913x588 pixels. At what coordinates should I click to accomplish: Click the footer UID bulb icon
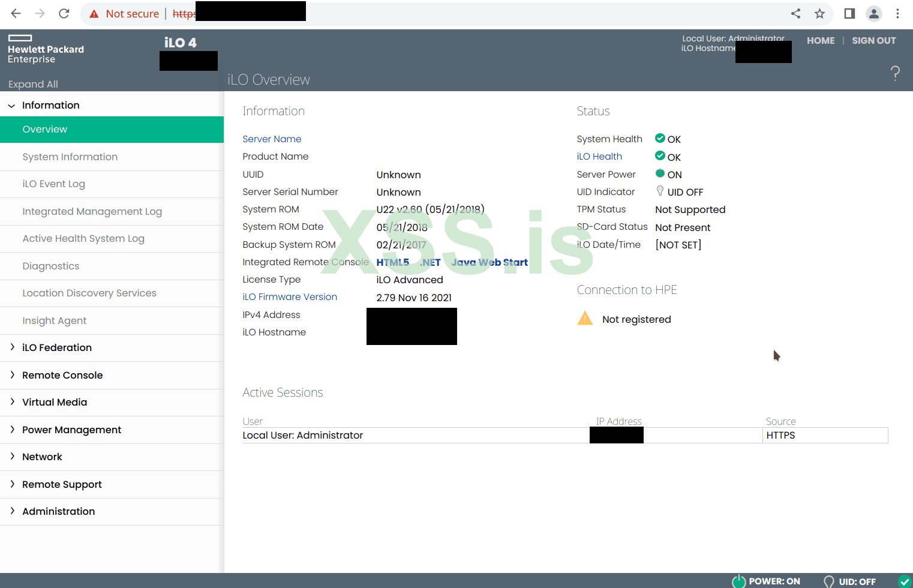click(829, 581)
